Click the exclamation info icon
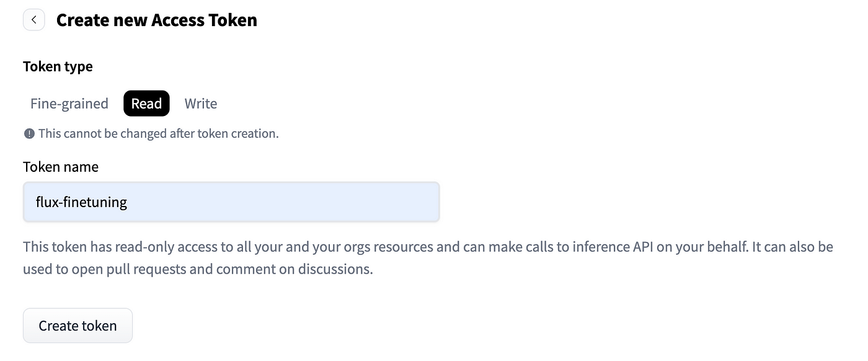Image resolution: width=868 pixels, height=361 pixels. point(29,133)
